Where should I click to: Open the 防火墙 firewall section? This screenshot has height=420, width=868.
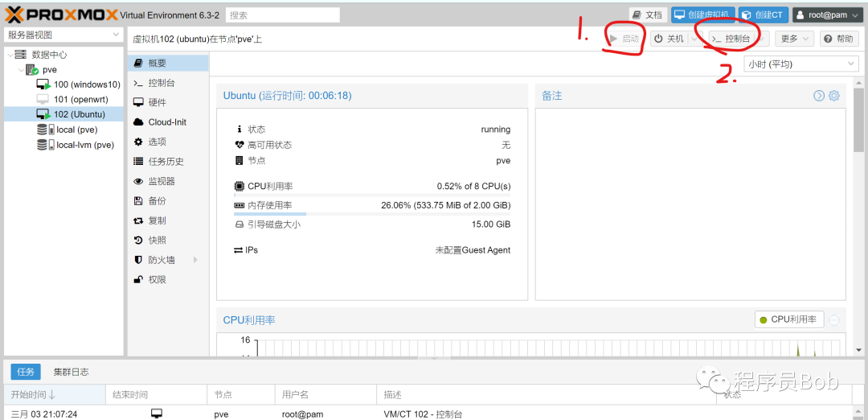168,260
